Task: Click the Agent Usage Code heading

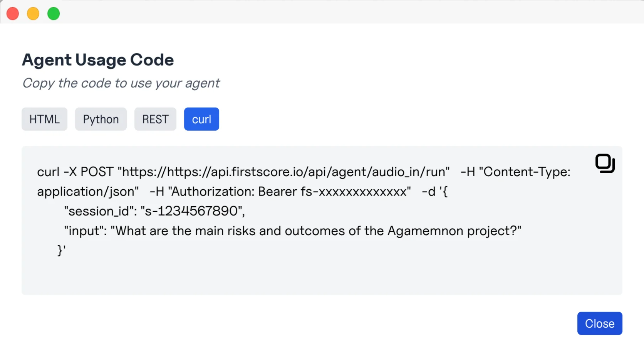Action: (98, 60)
